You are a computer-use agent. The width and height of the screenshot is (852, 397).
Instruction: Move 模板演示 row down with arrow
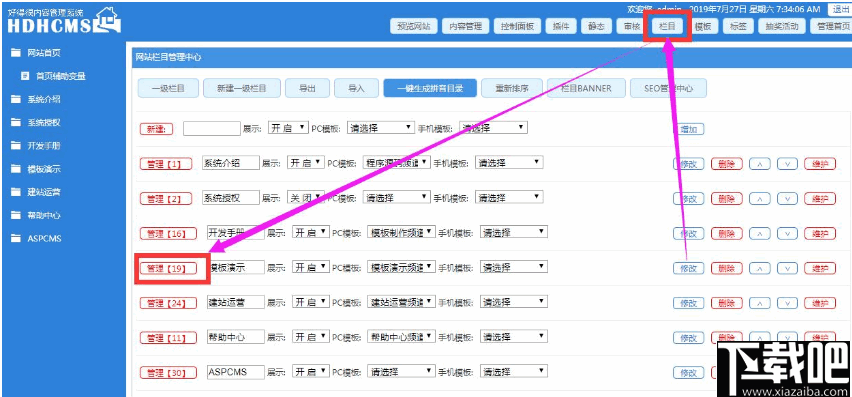[x=787, y=268]
